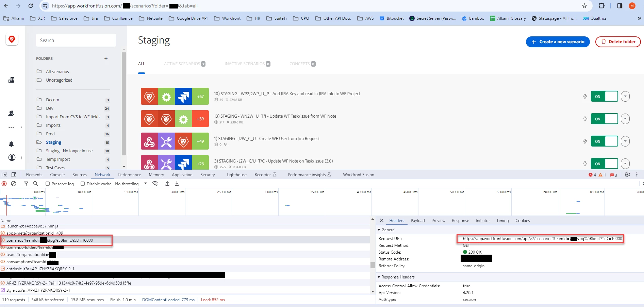The width and height of the screenshot is (644, 307).
Task: Toggle the device toolbar icon in DevTools
Action: (x=14, y=175)
